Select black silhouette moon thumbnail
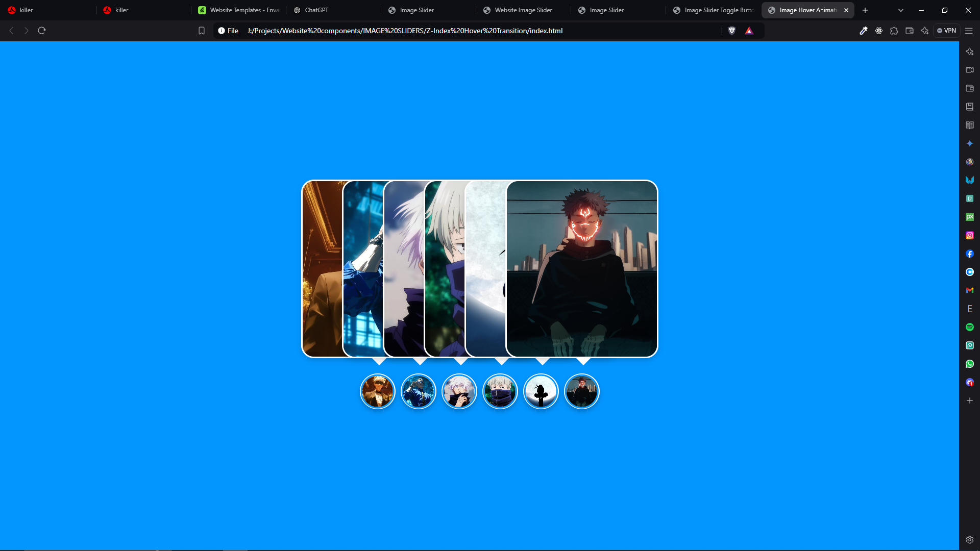 click(x=541, y=391)
